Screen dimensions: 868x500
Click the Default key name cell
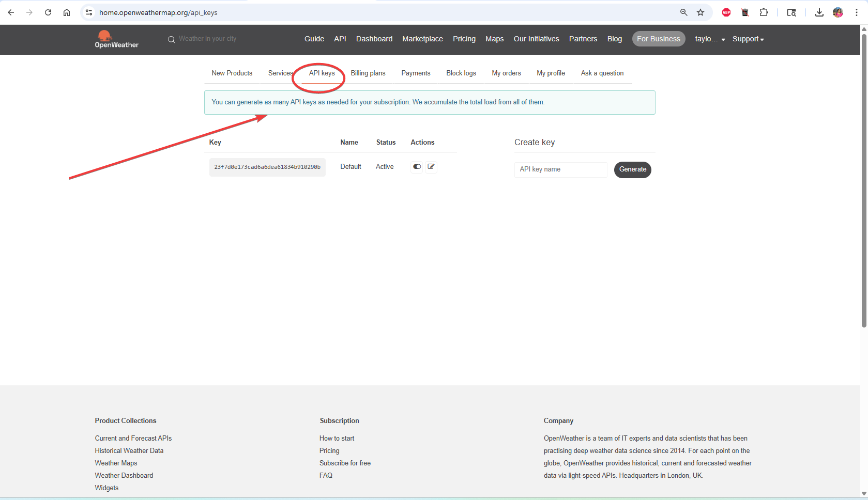351,166
